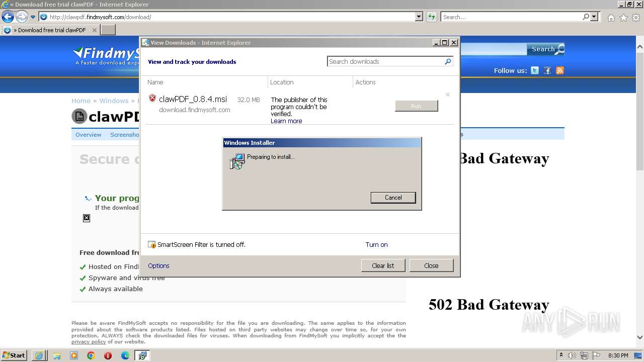Viewport: 644px width, 362px height.
Task: Click the Close button in View Downloads
Action: (431, 265)
